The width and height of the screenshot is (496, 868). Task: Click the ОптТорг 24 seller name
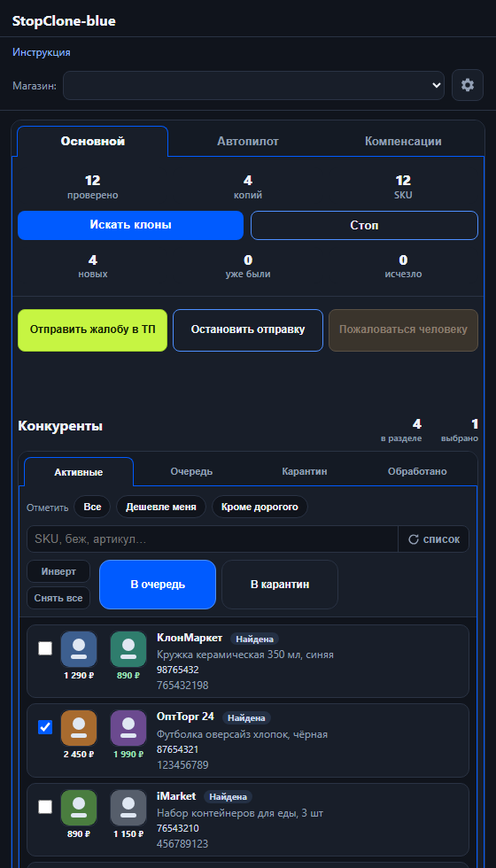[185, 717]
